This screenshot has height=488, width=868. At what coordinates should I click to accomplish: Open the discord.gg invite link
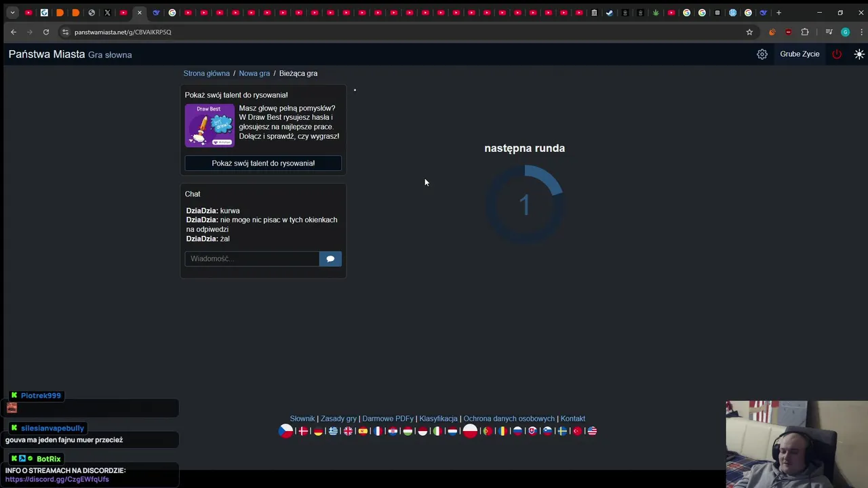point(57,479)
